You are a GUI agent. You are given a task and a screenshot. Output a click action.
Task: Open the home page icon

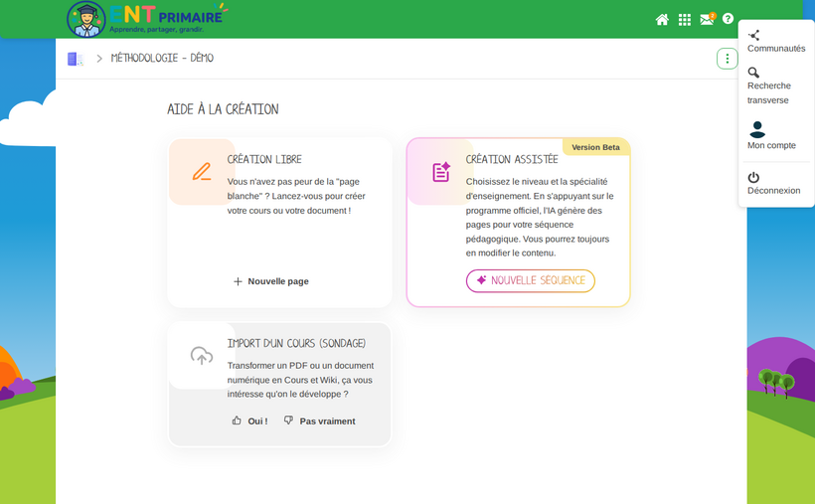tap(662, 20)
